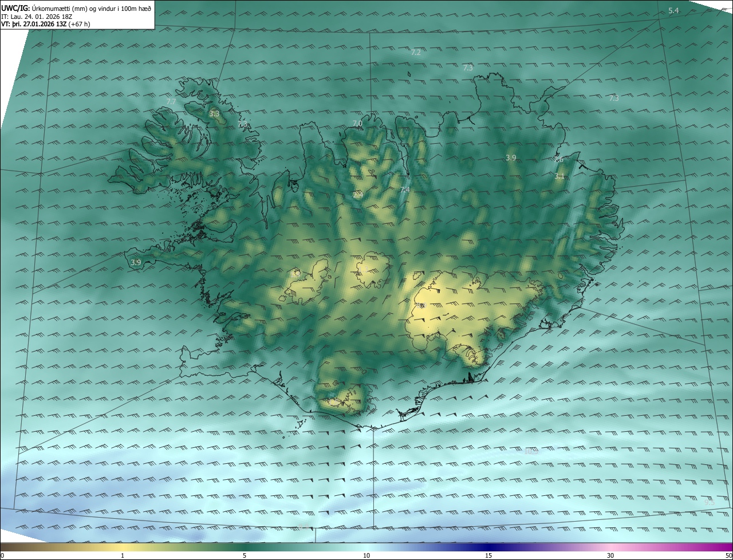The image size is (733, 560).
Task: Click the valid time "VT: þri. 27.01.2026 13Z"
Action: [x=33, y=24]
